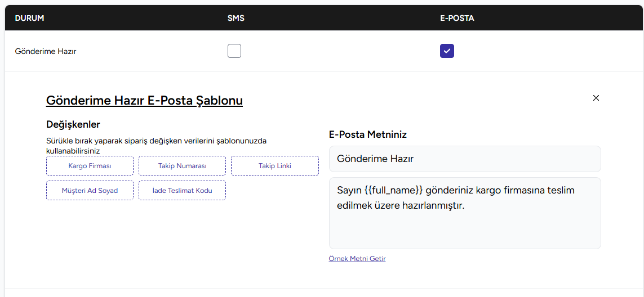Enable SMS notification for Gönderime Hazır
The width and height of the screenshot is (644, 297).
[x=234, y=51]
